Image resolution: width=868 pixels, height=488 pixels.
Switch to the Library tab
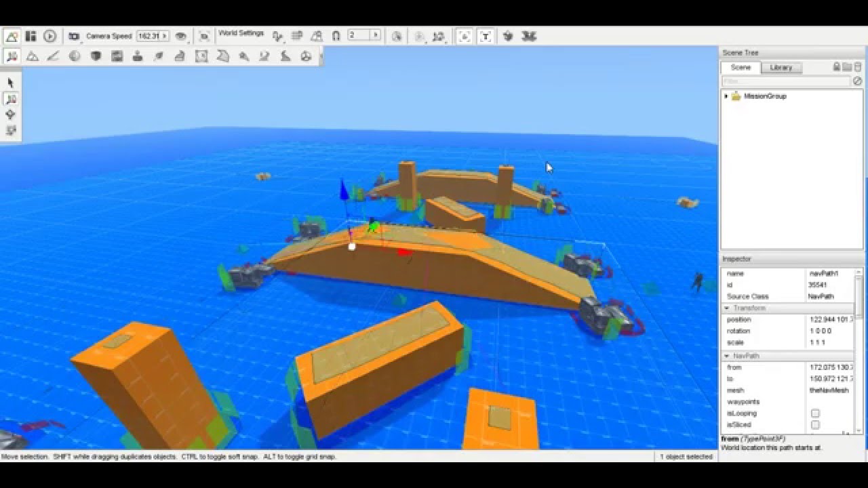(781, 67)
